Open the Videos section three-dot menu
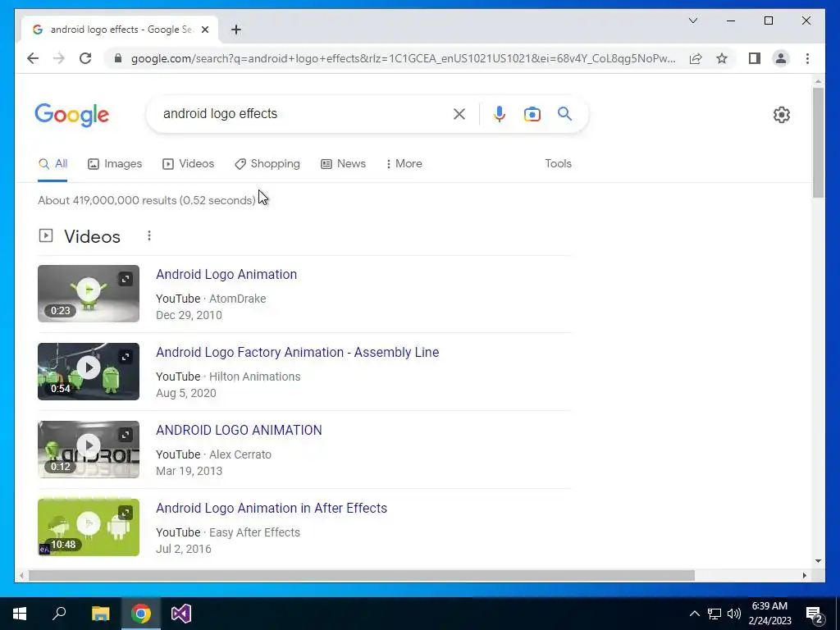840x630 pixels. 149,235
